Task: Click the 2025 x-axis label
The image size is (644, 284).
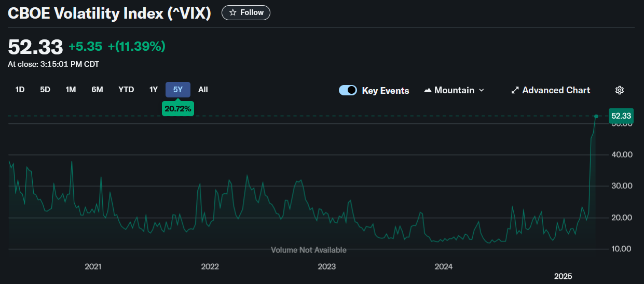Action: (564, 275)
